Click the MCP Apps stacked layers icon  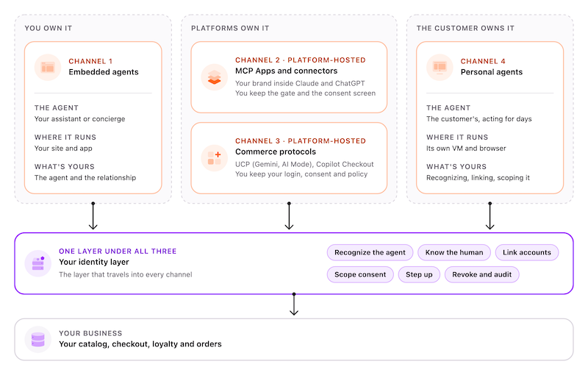214,77
